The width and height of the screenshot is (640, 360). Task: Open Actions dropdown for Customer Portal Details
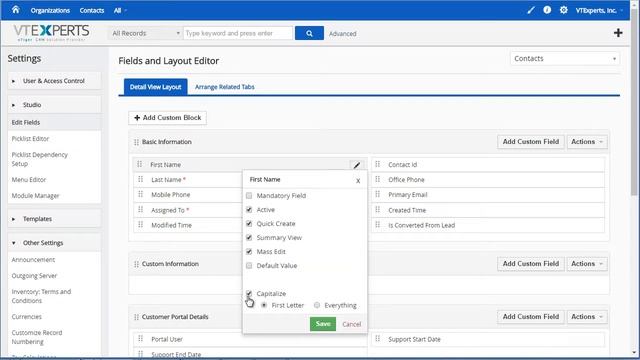click(587, 317)
